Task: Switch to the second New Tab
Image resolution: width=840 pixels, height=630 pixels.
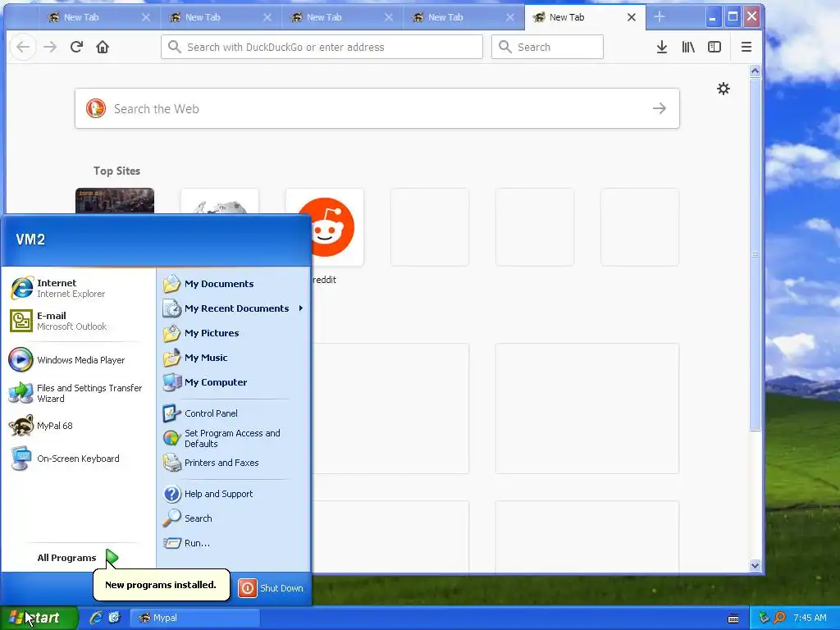Action: [220, 18]
